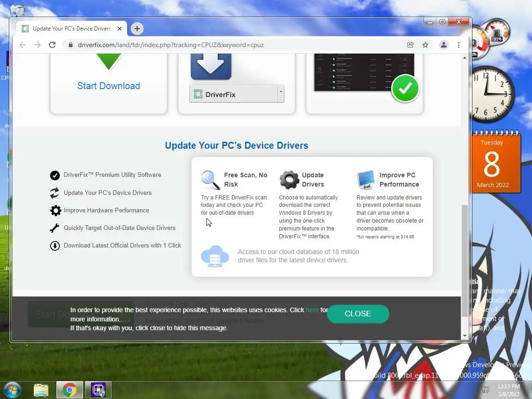The width and height of the screenshot is (532, 399).
Task: Click the address bar URL driverfix.com
Action: tap(171, 45)
